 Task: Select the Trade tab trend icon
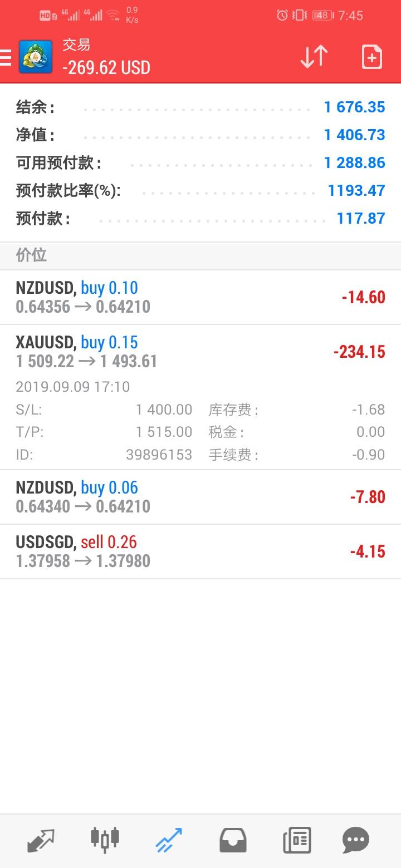point(169,840)
